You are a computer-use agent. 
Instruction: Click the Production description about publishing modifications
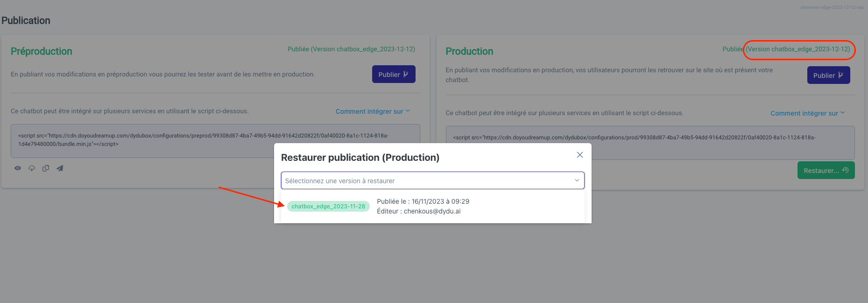[609, 75]
